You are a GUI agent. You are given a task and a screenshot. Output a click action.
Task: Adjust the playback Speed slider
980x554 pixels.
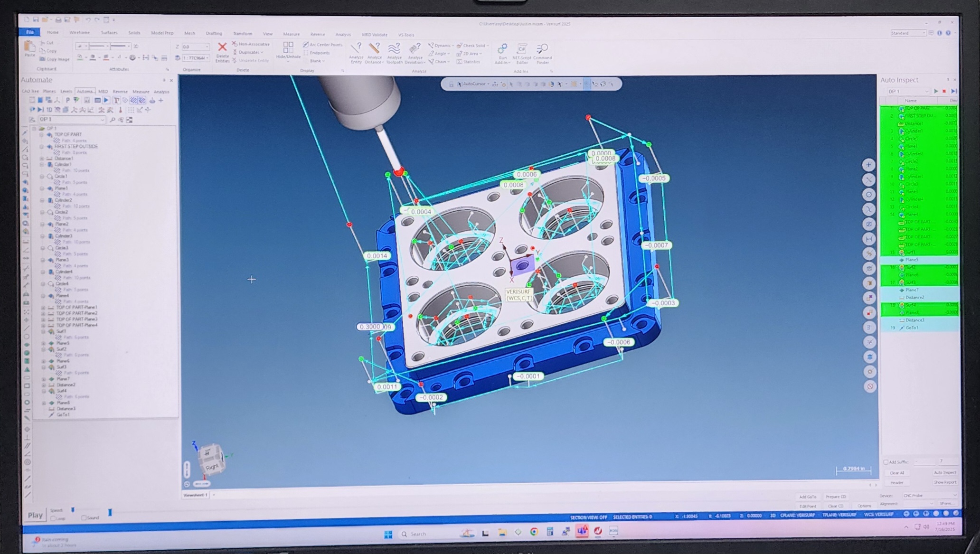pyautogui.click(x=73, y=510)
